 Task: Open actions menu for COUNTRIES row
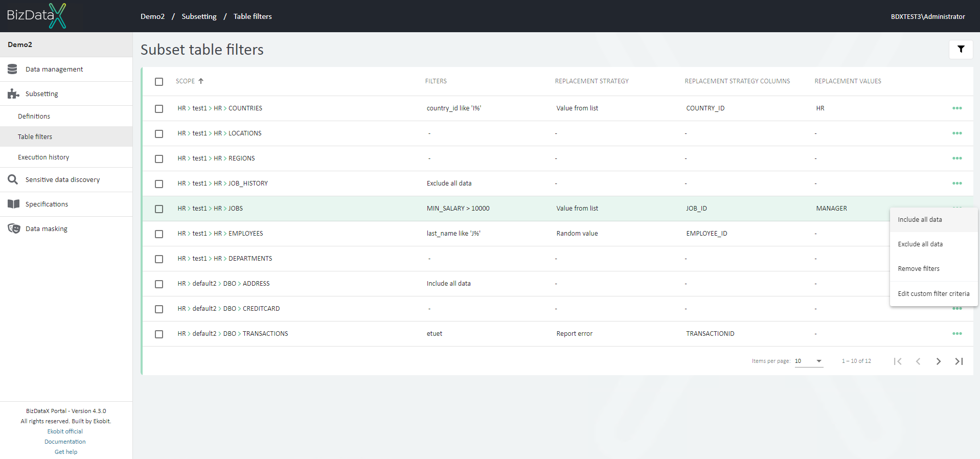957,108
